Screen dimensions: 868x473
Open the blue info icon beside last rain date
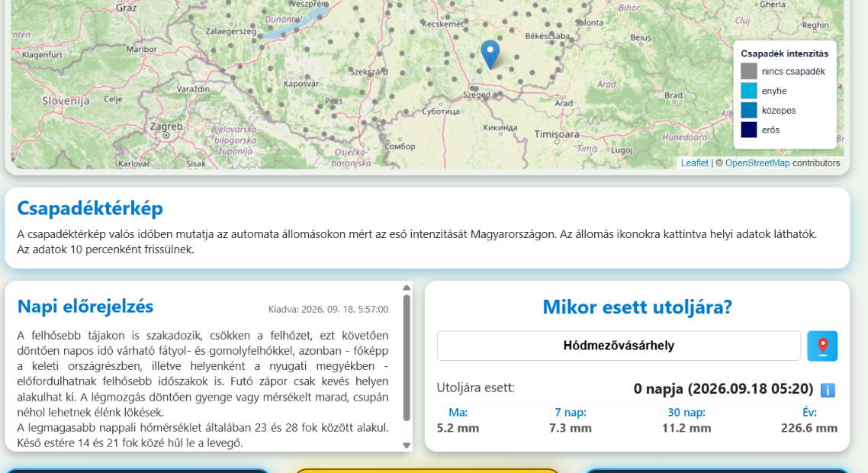click(828, 390)
